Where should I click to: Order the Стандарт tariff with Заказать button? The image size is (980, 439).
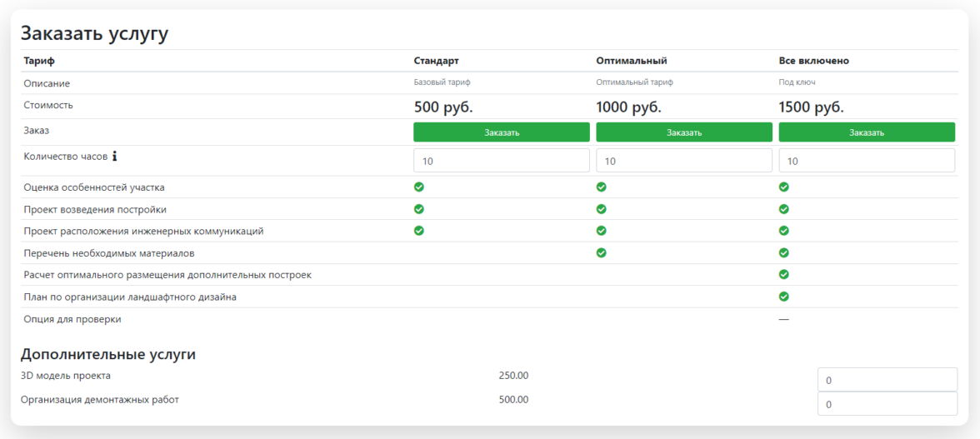(x=502, y=132)
